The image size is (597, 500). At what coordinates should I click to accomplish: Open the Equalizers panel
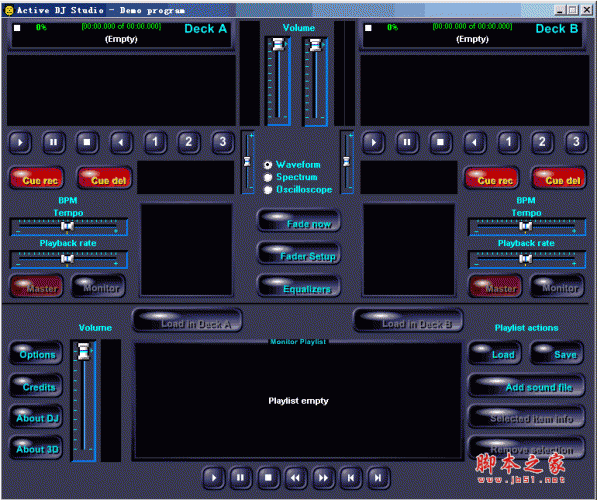click(299, 286)
